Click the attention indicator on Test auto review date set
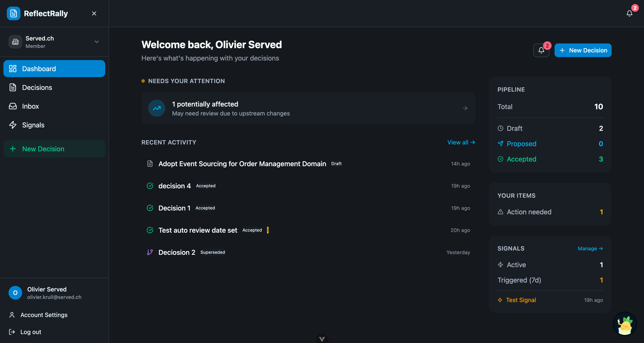 (x=267, y=230)
